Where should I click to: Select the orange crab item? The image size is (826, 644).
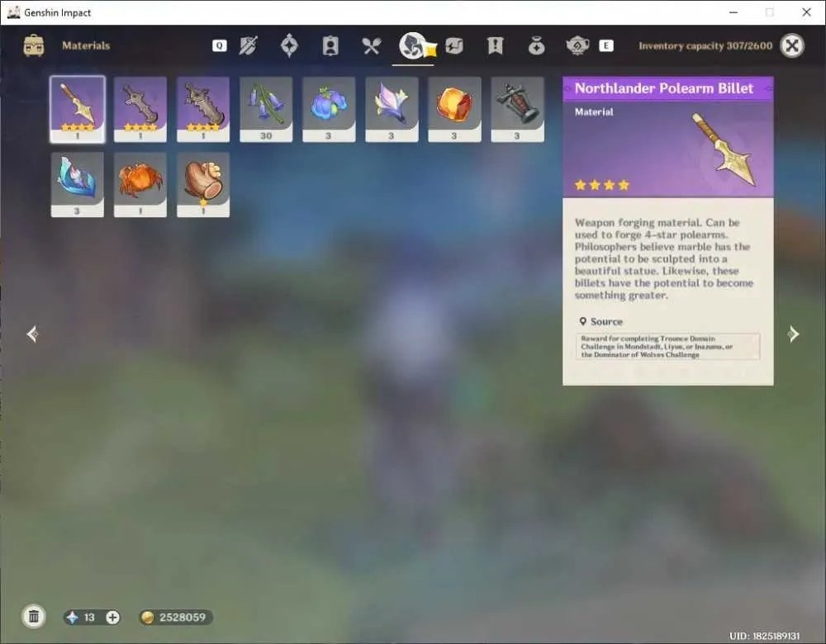coord(140,184)
